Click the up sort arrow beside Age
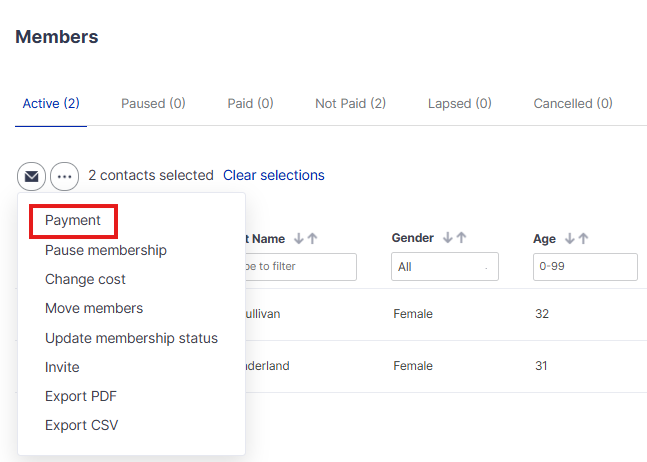 [x=583, y=239]
